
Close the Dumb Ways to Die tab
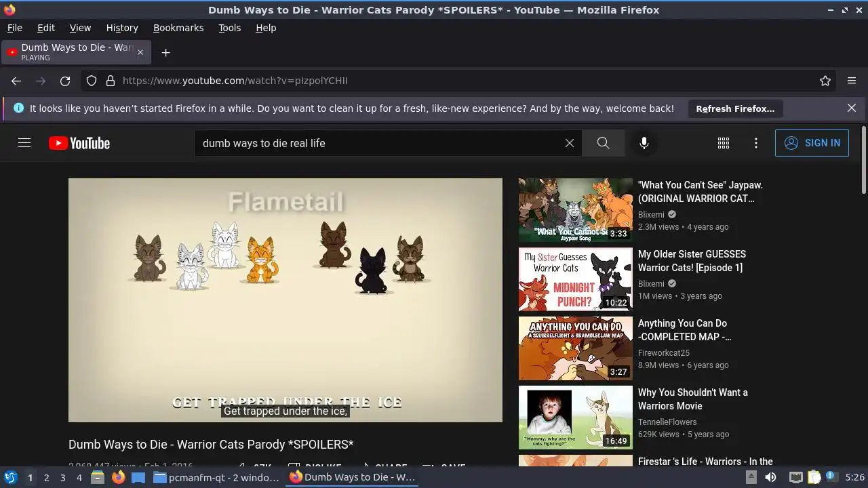point(140,52)
